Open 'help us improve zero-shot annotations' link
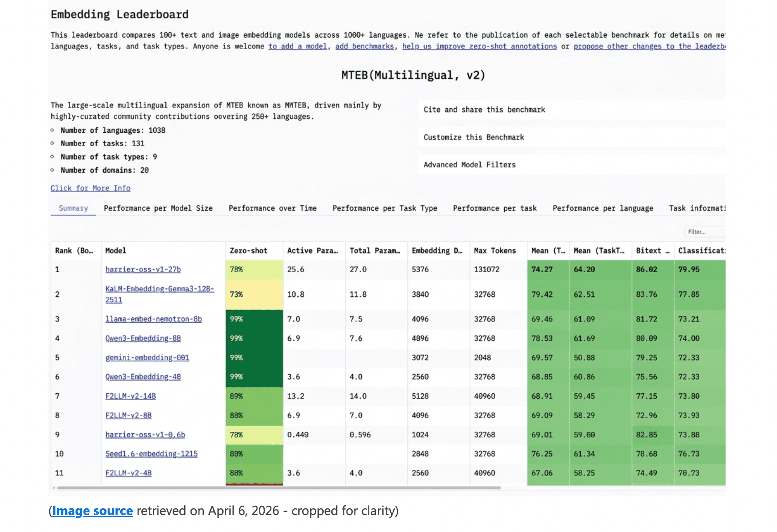The width and height of the screenshot is (777, 532). (479, 46)
